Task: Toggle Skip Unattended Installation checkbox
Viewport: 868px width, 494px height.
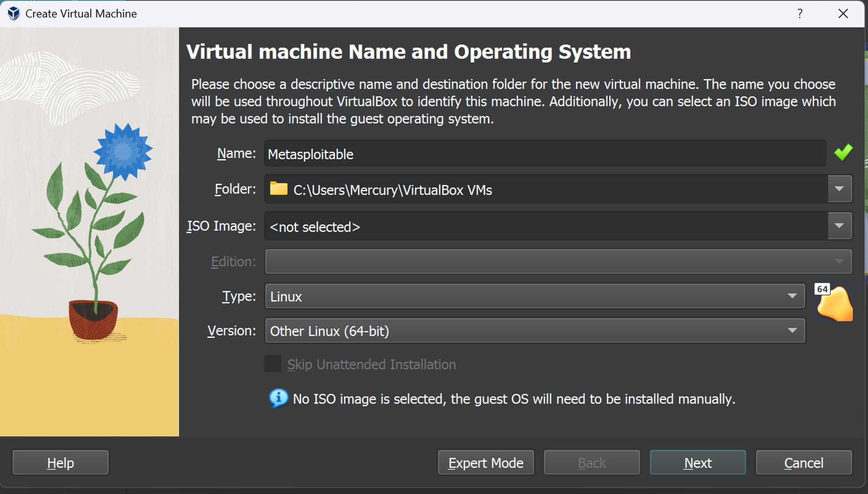Action: [x=273, y=364]
